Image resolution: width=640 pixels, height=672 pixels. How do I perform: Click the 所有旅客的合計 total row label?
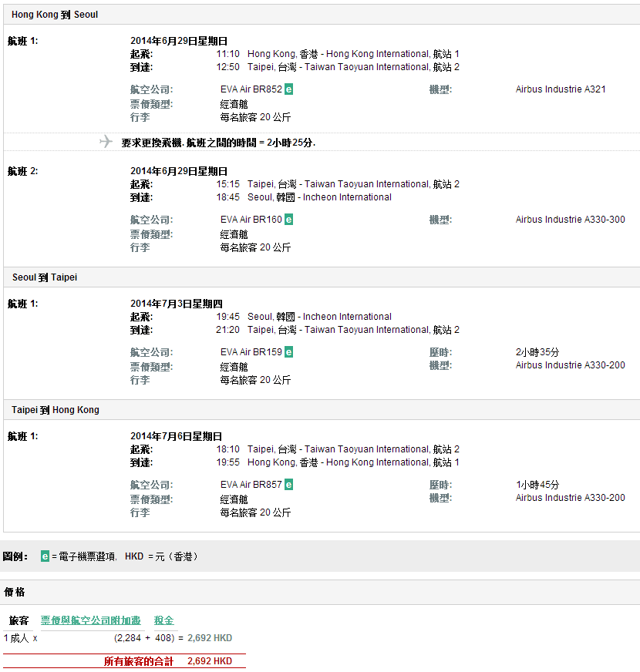(x=139, y=661)
